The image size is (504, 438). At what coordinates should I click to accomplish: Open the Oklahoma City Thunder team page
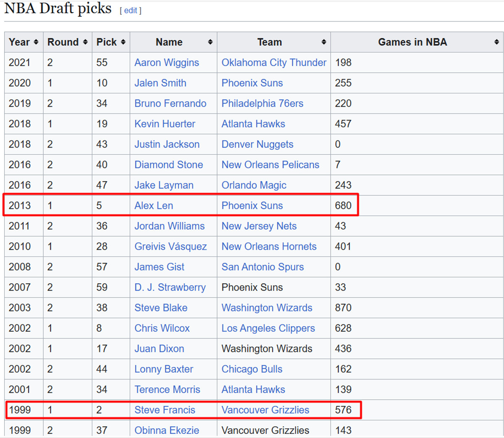(x=273, y=63)
